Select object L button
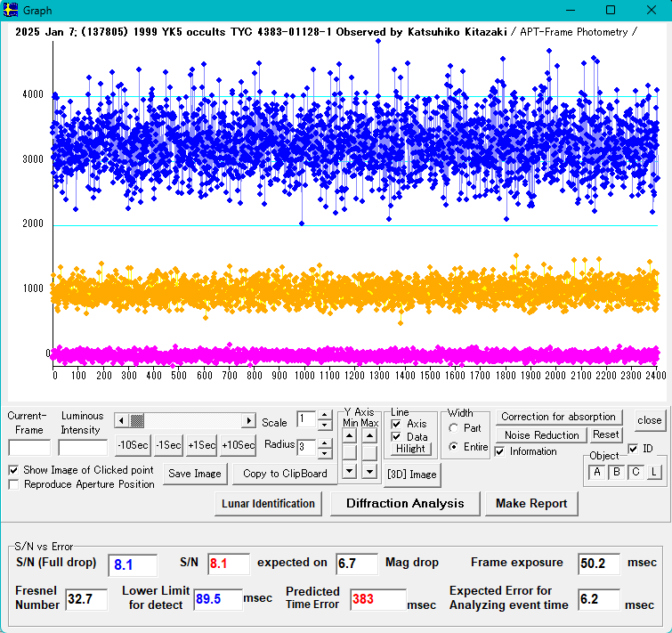The image size is (672, 633). point(652,472)
